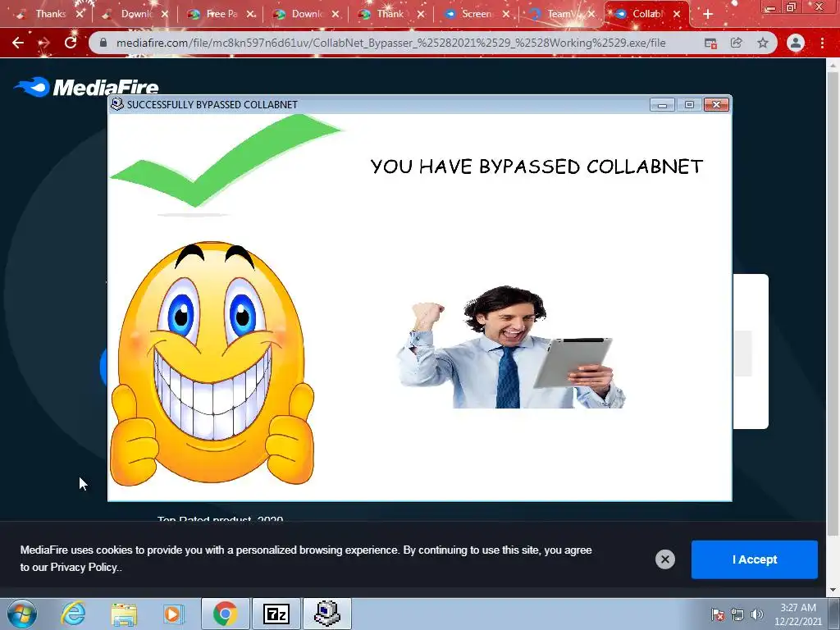Screen dimensions: 840x630
Task: Launch Internet Explorer from the taskbar
Action: pos(73,614)
